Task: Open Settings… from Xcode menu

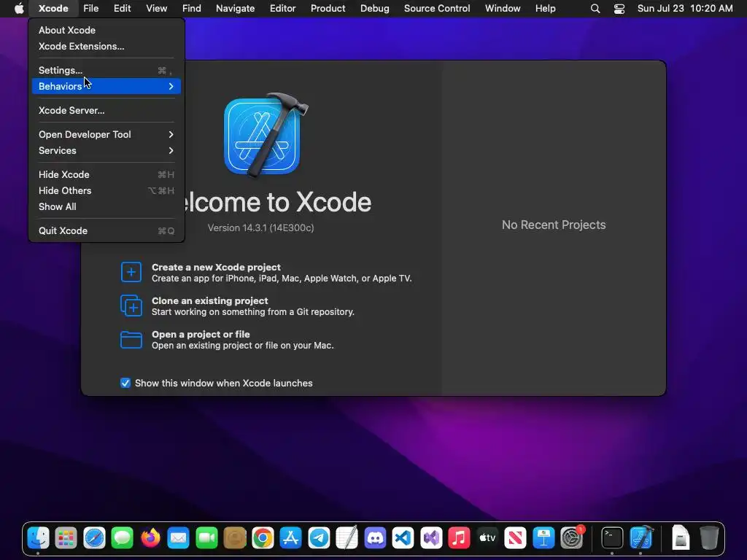Action: [x=107, y=71]
